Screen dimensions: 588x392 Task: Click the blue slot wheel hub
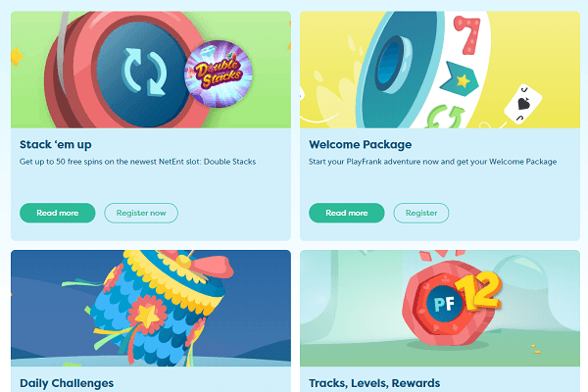tap(394, 65)
